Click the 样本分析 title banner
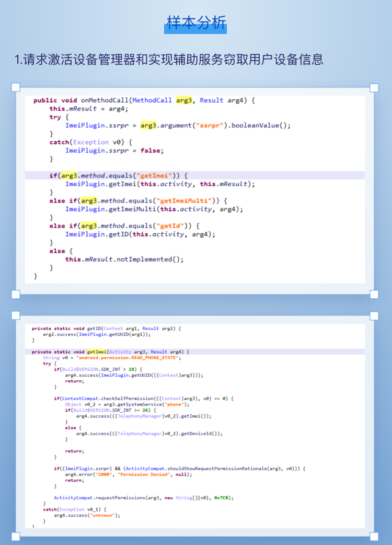The height and width of the screenshot is (545, 392). click(x=195, y=24)
